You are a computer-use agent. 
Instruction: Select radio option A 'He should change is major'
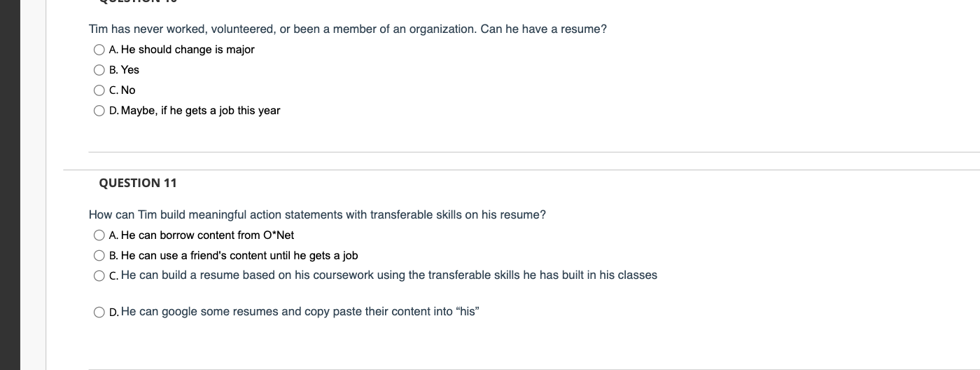(x=99, y=50)
